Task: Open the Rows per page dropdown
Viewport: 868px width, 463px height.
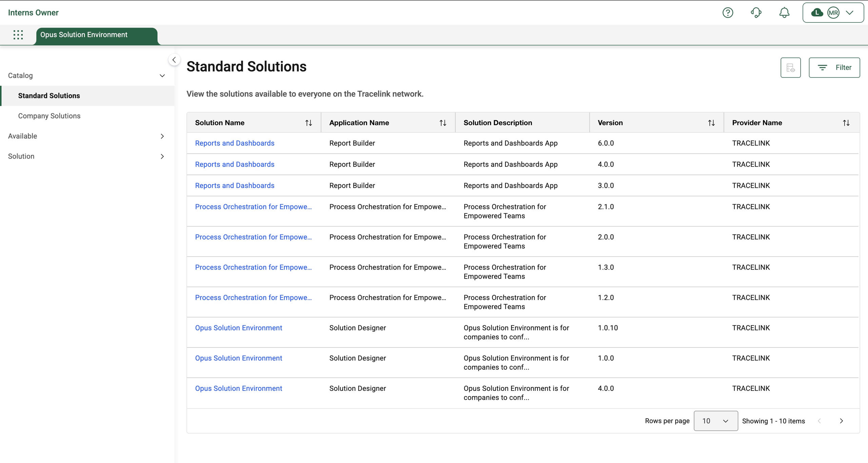Action: [715, 421]
